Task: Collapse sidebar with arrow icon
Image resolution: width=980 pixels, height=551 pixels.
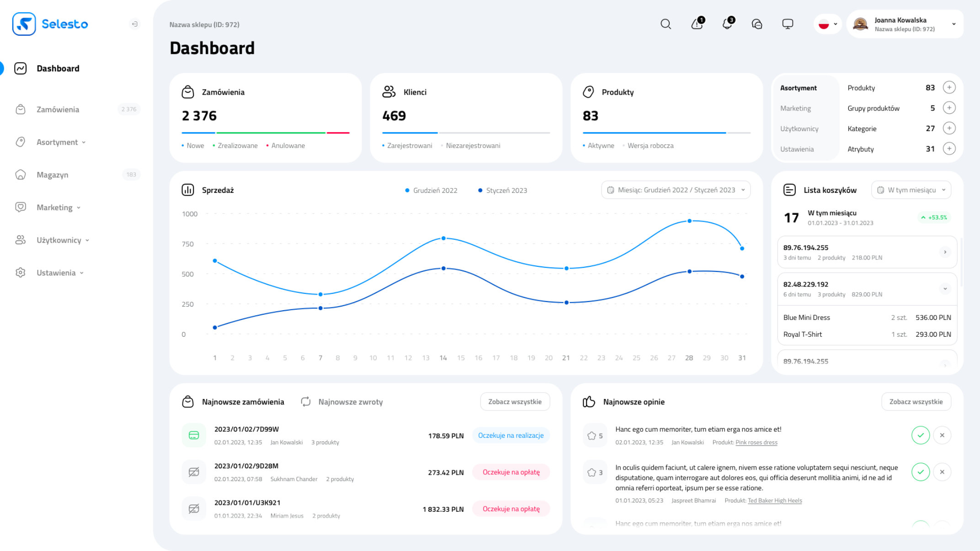Action: point(134,24)
